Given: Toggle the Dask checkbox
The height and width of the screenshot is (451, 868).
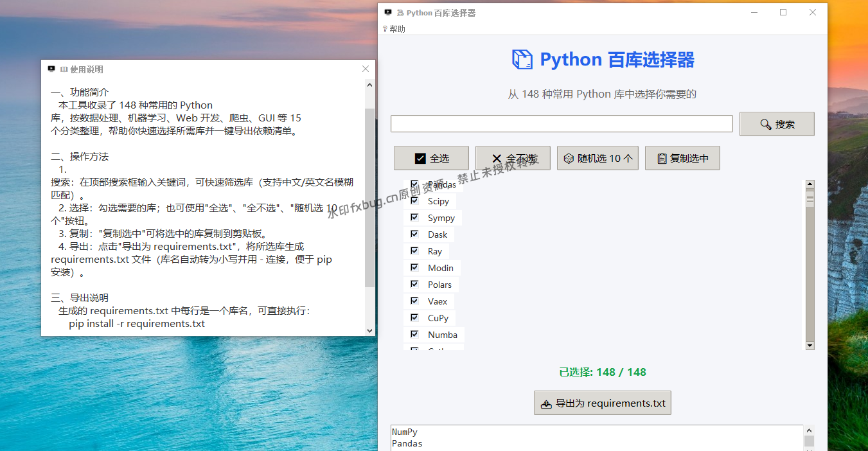Looking at the screenshot, I should [x=414, y=234].
